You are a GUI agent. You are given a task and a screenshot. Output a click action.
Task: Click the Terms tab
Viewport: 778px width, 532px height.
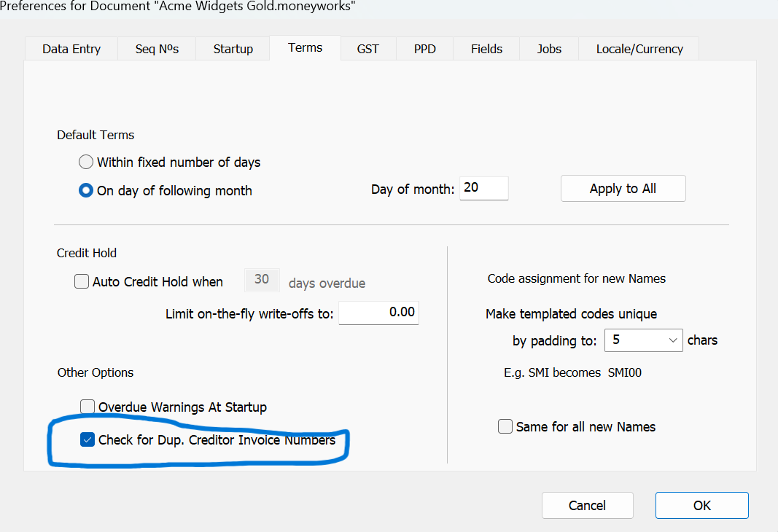click(x=305, y=48)
